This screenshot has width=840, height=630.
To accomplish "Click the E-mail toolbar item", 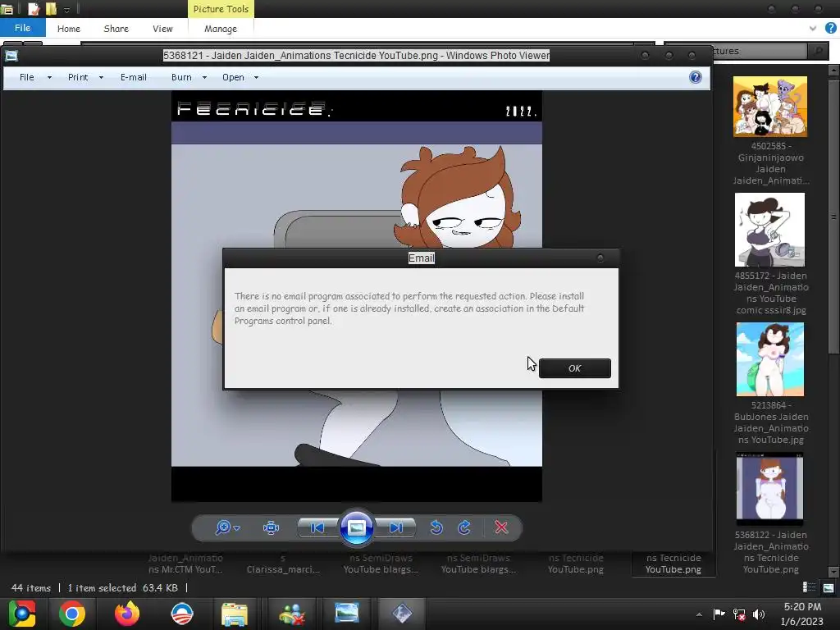I will click(x=134, y=77).
